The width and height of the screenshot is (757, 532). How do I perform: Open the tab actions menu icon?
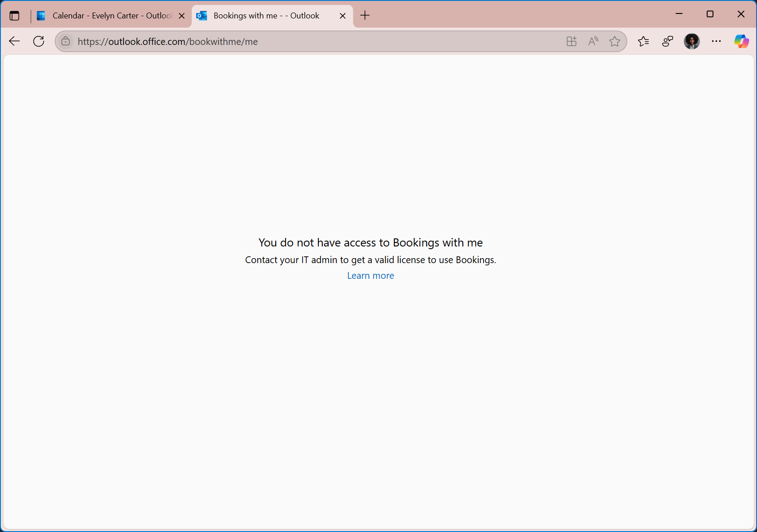[14, 16]
